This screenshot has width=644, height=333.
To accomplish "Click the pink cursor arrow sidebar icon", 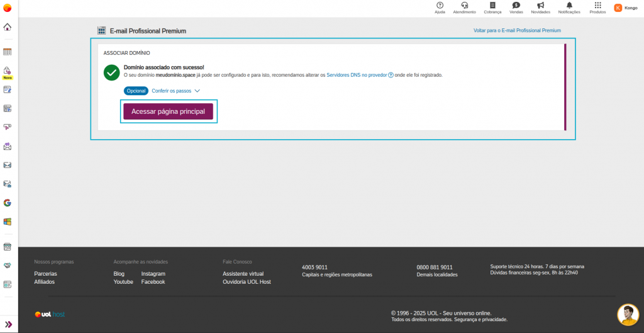I will 8,127.
